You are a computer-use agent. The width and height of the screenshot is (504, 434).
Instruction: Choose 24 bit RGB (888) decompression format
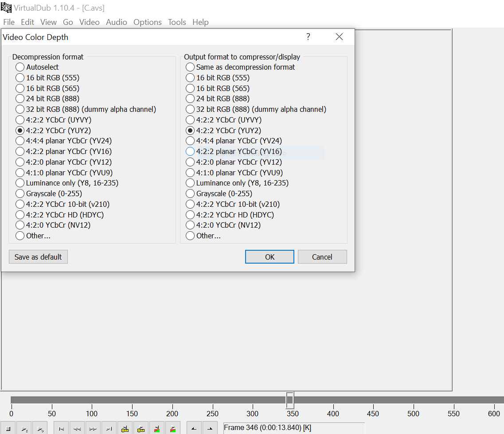pyautogui.click(x=47, y=99)
